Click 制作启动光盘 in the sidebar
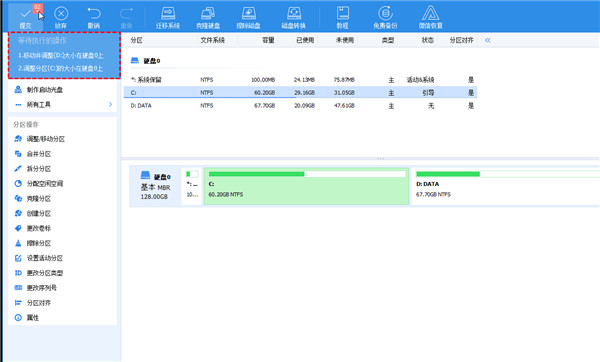600x362 pixels. [x=45, y=90]
